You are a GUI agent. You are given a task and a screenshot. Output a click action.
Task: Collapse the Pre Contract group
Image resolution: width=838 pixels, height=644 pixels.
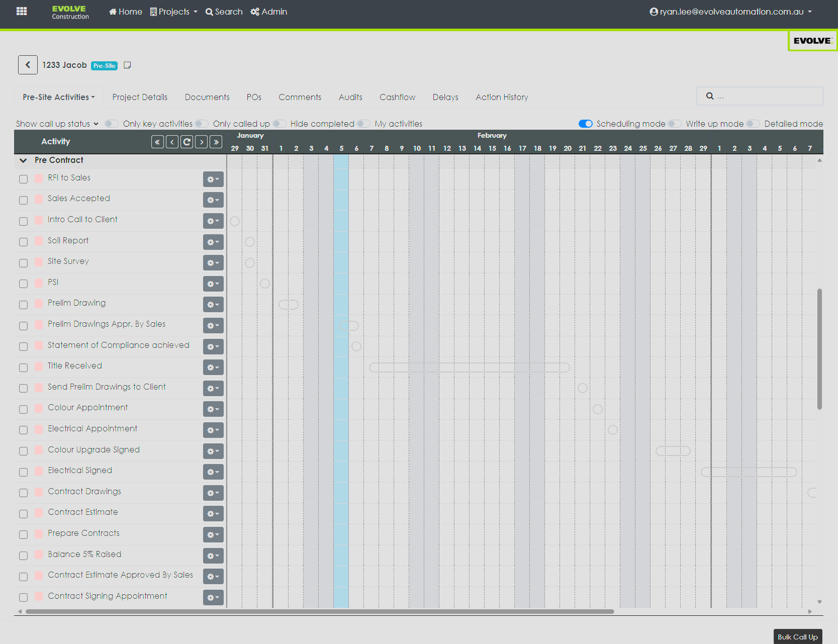pos(23,160)
